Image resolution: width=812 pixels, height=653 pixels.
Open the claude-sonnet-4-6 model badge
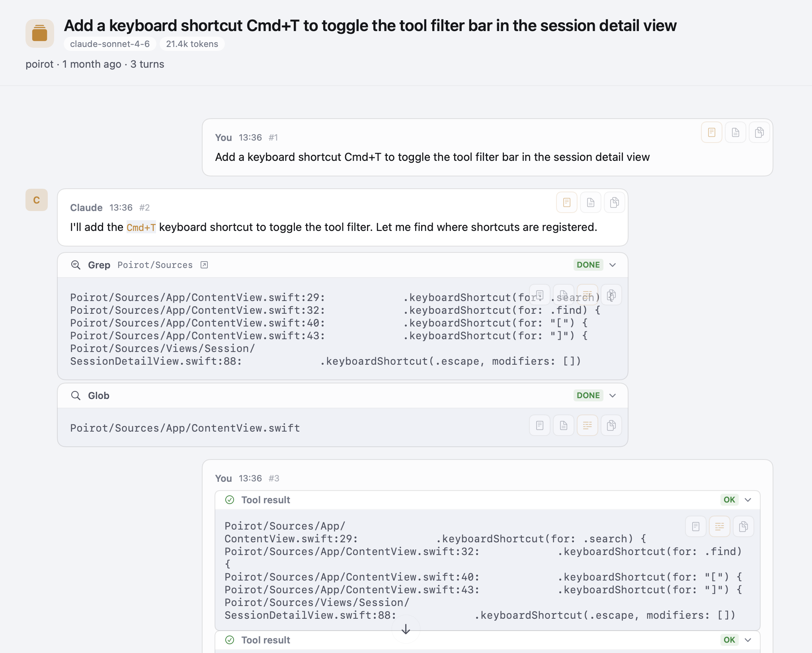point(109,44)
